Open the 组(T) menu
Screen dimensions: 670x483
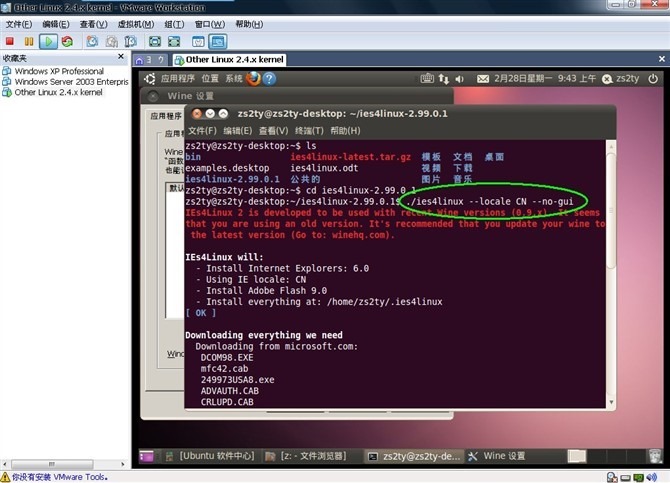(x=174, y=24)
